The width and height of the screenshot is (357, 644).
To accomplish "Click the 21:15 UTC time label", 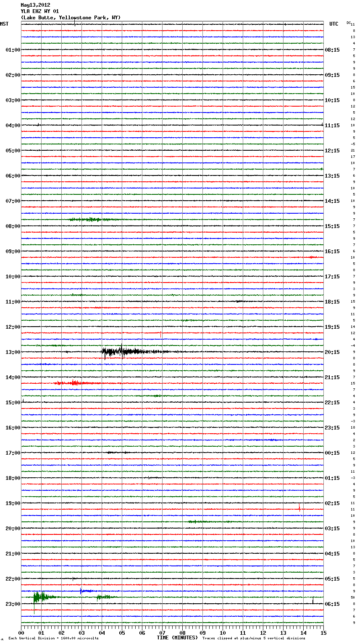I will pyautogui.click(x=332, y=377).
